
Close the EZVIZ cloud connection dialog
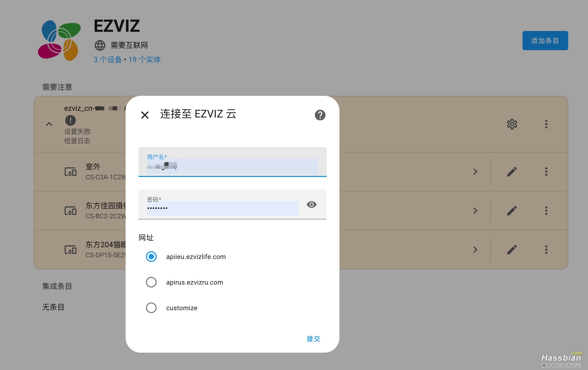(145, 115)
